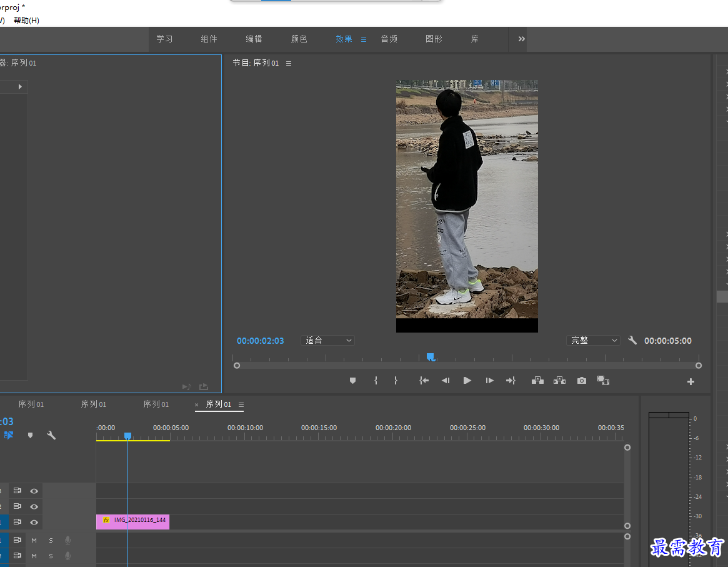Click export icon in source panel bottom
The height and width of the screenshot is (567, 728).
click(204, 386)
